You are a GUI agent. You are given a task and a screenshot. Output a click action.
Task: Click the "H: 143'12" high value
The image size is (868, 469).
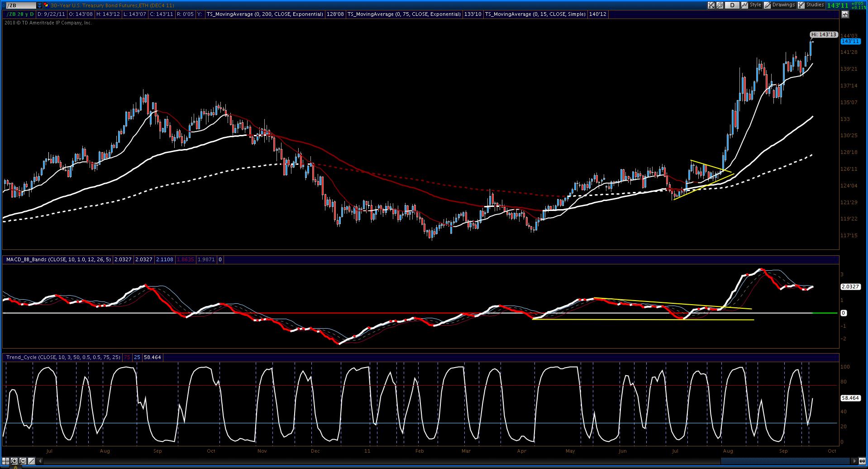108,14
